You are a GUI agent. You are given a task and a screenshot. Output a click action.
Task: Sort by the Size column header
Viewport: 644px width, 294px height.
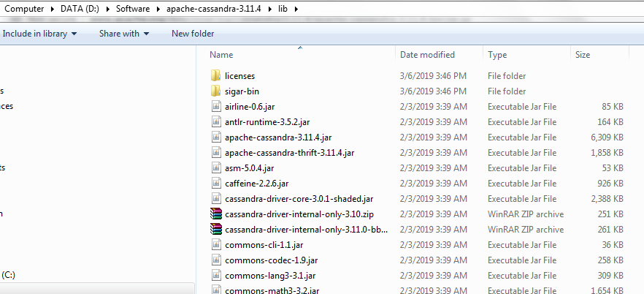[583, 55]
